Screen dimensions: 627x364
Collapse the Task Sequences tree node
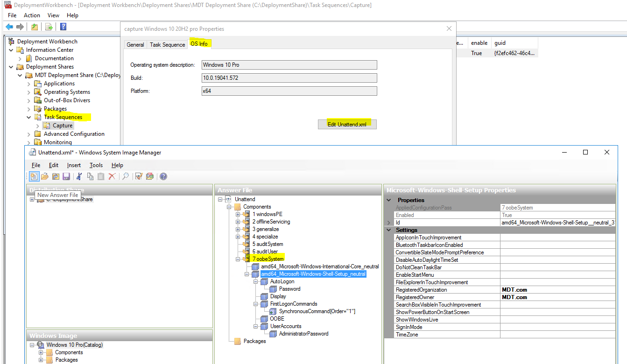[28, 117]
